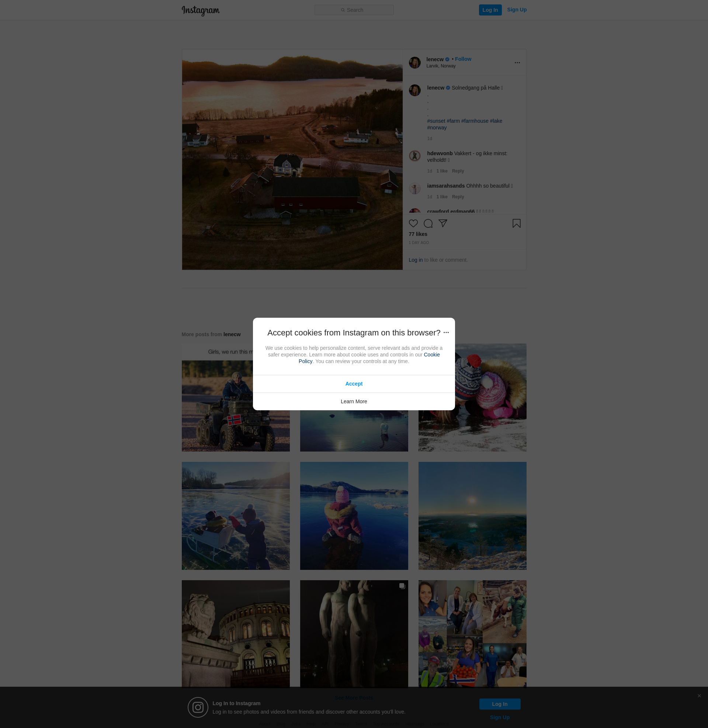
Task: Open the Cookie Policy link
Action: 431,355
